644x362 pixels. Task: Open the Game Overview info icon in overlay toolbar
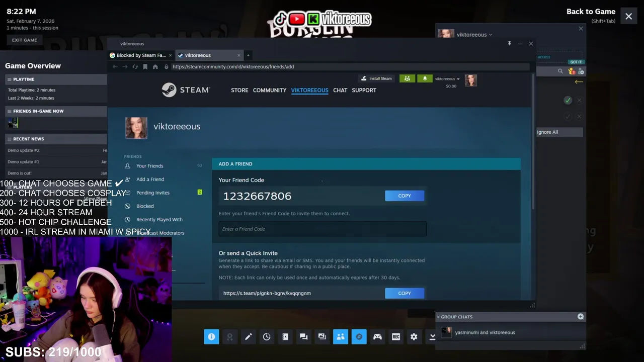211,337
